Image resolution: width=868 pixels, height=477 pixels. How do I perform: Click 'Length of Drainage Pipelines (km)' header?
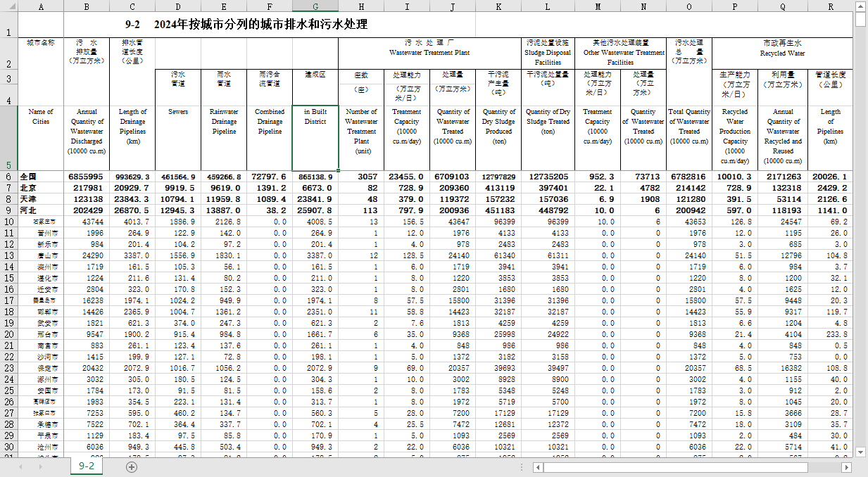(132, 138)
